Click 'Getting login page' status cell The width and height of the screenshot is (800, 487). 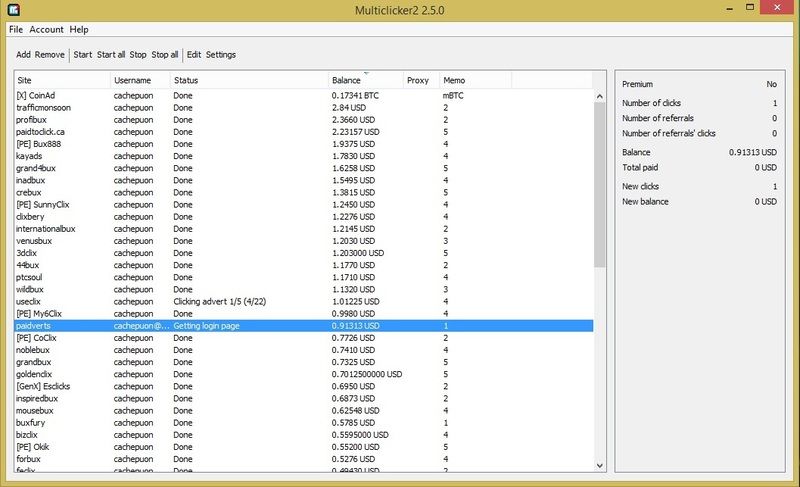pyautogui.click(x=206, y=326)
